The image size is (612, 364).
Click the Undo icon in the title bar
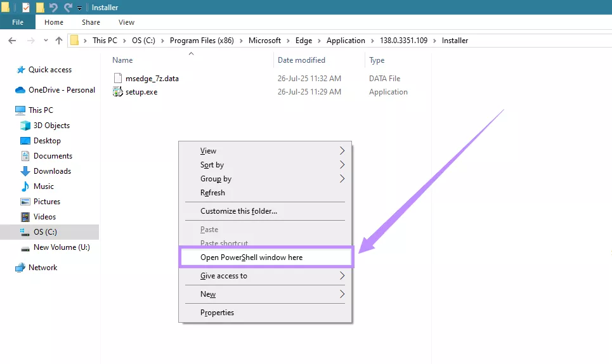pyautogui.click(x=53, y=8)
